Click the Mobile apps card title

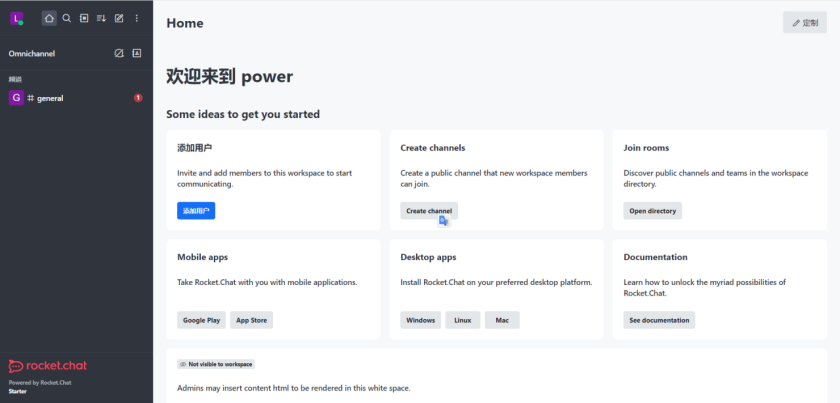[202, 257]
